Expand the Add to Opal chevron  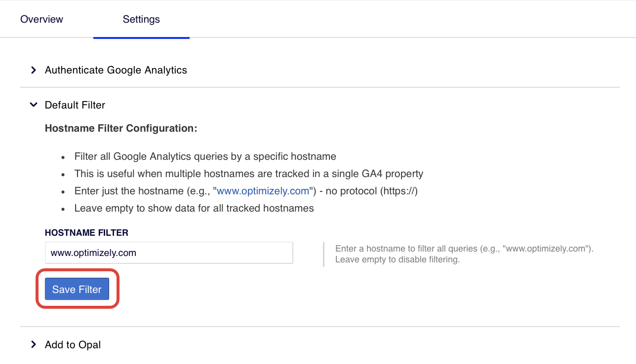(34, 345)
